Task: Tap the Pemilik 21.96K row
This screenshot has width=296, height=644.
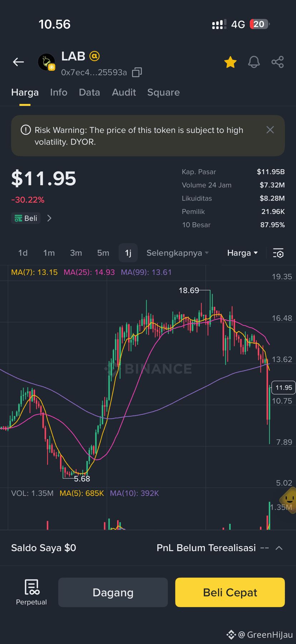Action: click(233, 212)
